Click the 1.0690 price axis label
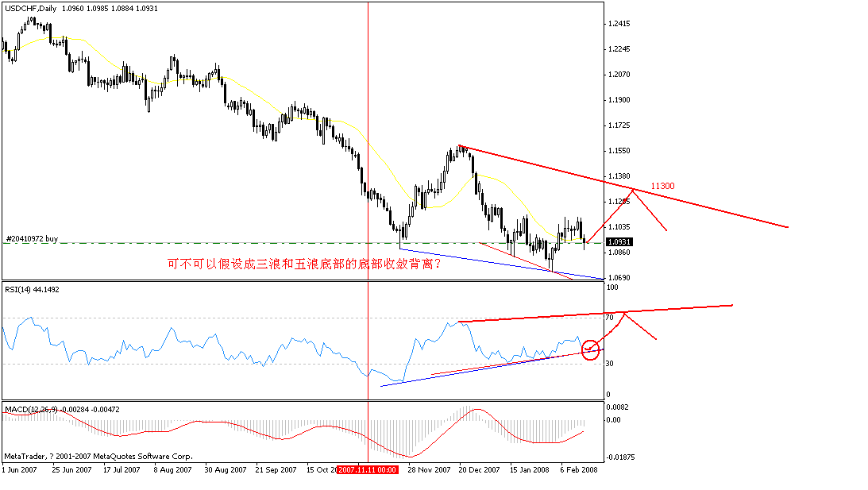Screen dimensions: 868x490 tap(619, 278)
